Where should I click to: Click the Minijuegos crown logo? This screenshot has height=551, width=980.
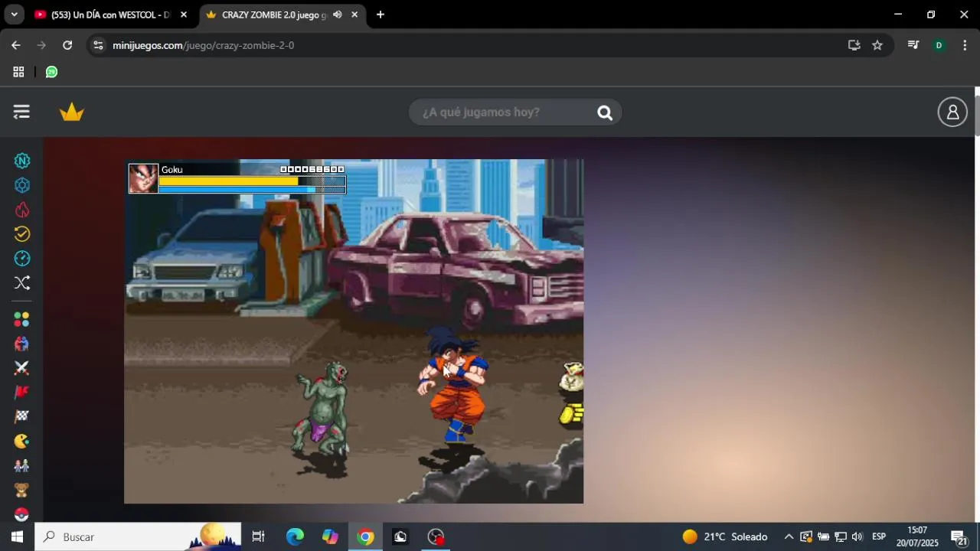[x=72, y=112]
